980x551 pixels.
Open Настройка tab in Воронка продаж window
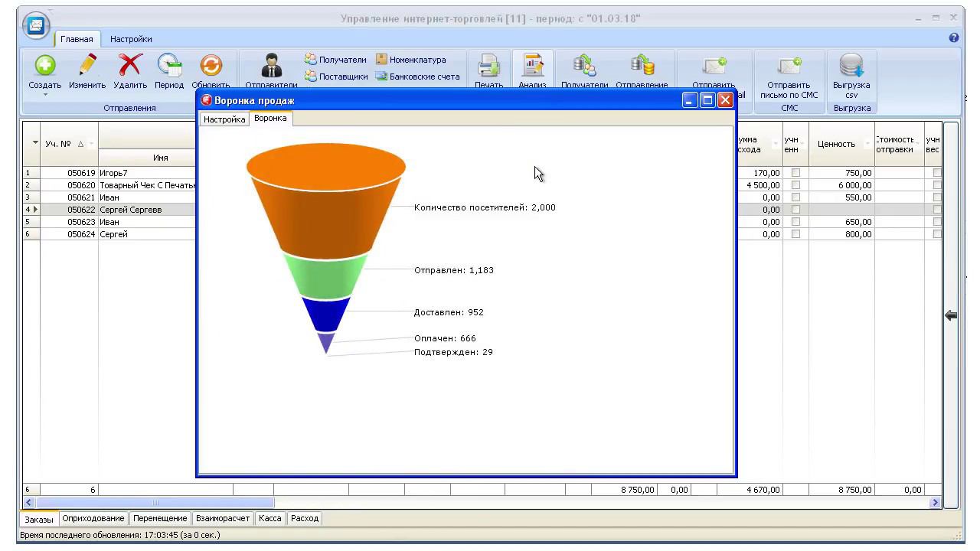[224, 119]
